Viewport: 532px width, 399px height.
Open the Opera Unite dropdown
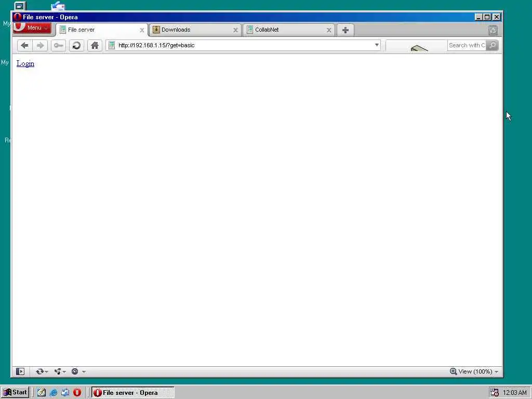[x=60, y=371]
